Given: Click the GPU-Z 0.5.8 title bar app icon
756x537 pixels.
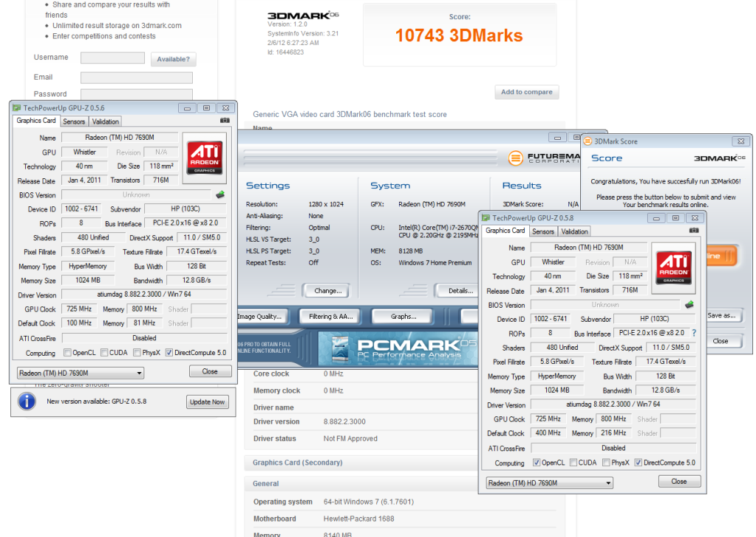Looking at the screenshot, I should point(486,218).
